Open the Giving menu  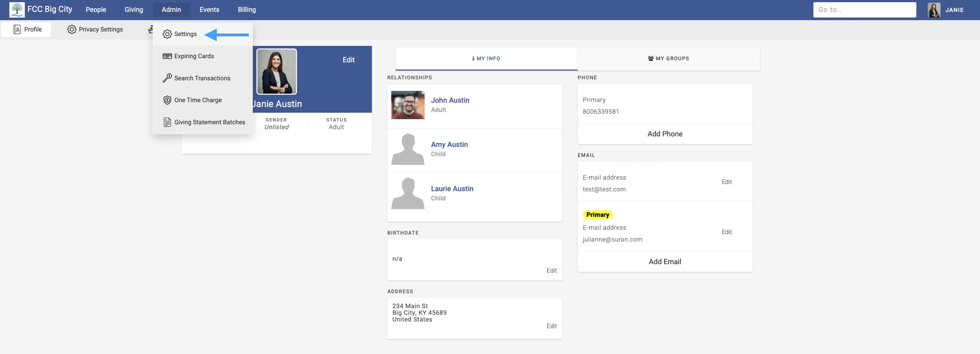(134, 10)
